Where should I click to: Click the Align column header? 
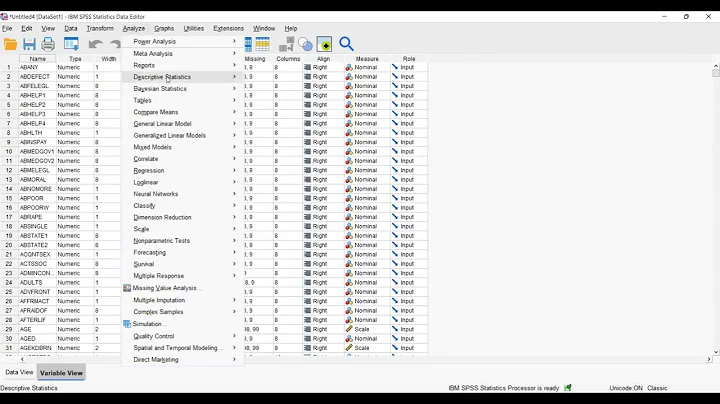(x=323, y=59)
